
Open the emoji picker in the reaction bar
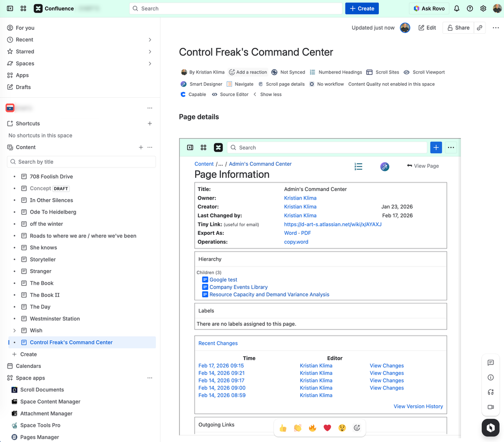[357, 427]
